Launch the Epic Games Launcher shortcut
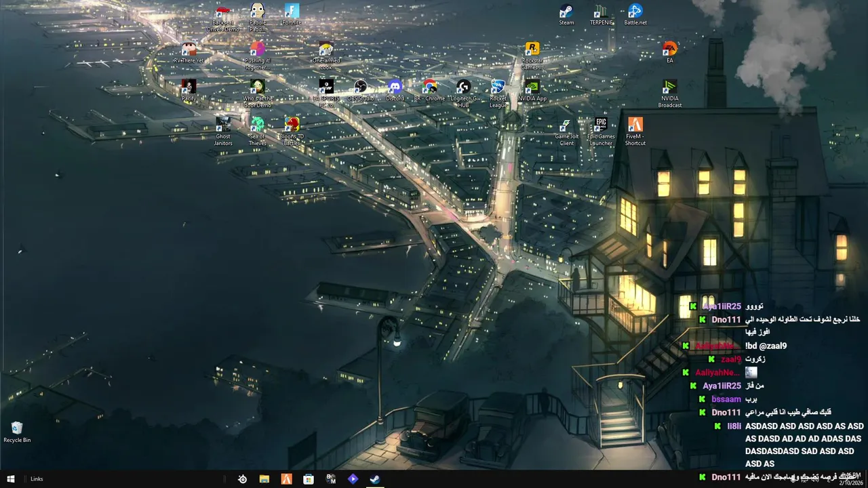 tap(601, 132)
